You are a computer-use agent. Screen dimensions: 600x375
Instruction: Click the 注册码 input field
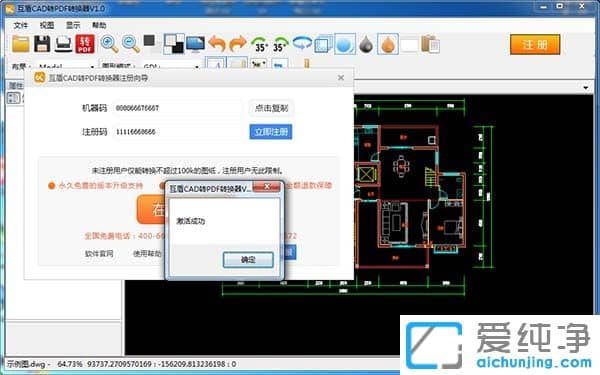click(178, 132)
